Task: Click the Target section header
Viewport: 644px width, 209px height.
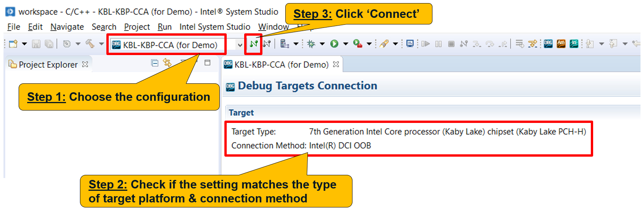Action: coord(241,113)
